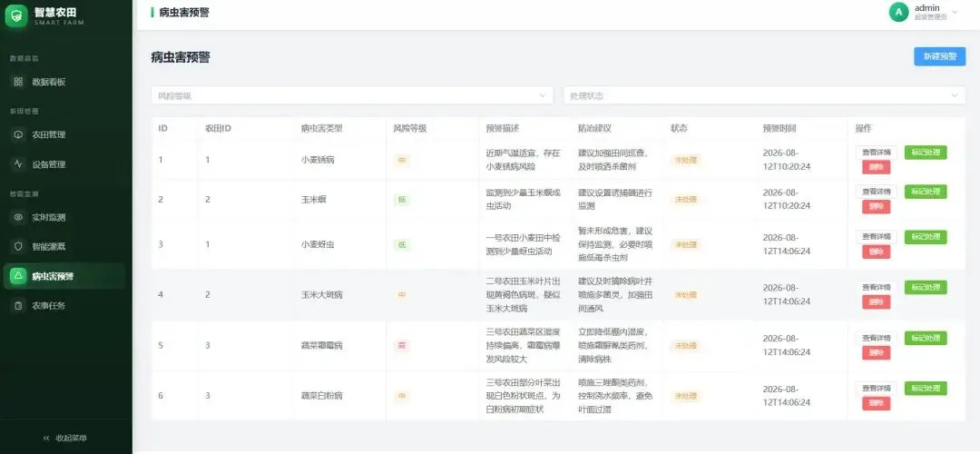
Task: Go to 农田管理 page
Action: tap(64, 134)
